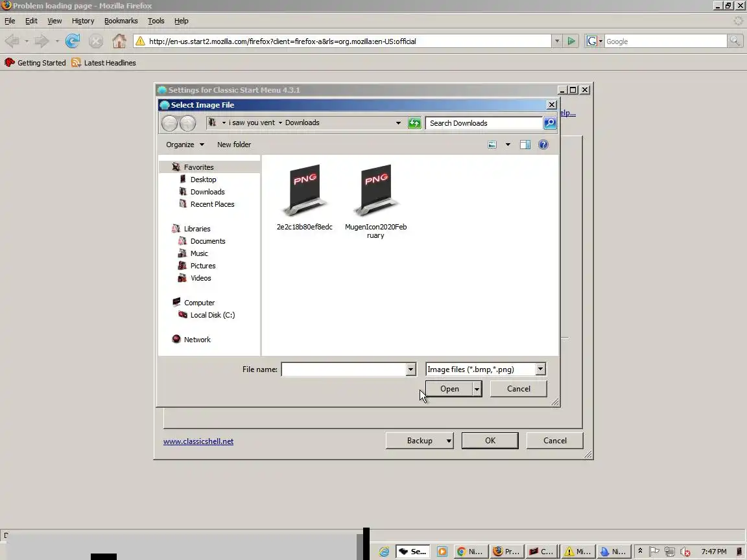Click Google search engine icon

(x=591, y=41)
